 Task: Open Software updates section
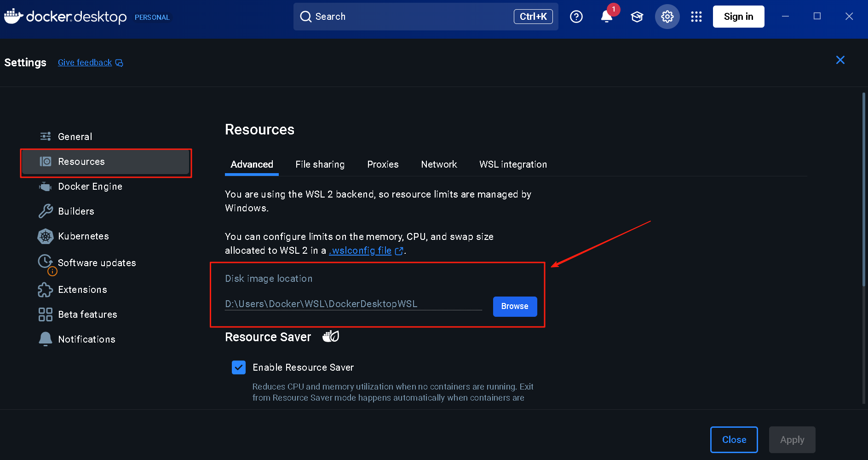click(106, 263)
